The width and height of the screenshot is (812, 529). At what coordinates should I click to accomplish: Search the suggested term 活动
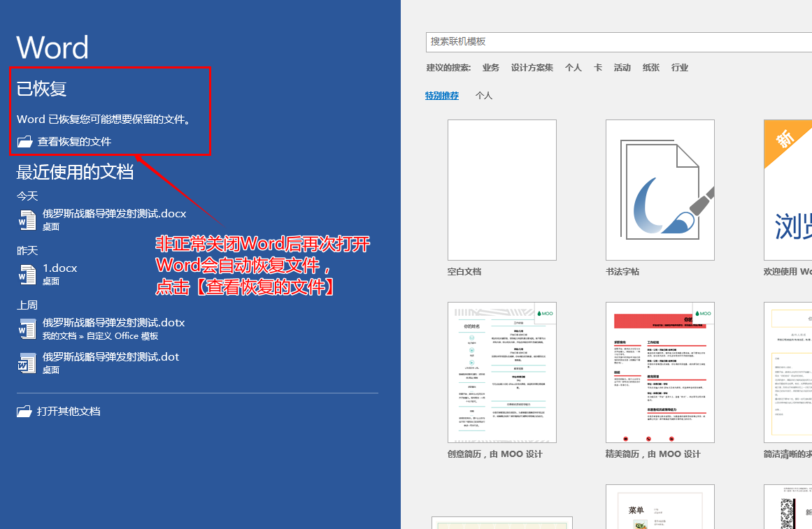[x=622, y=68]
